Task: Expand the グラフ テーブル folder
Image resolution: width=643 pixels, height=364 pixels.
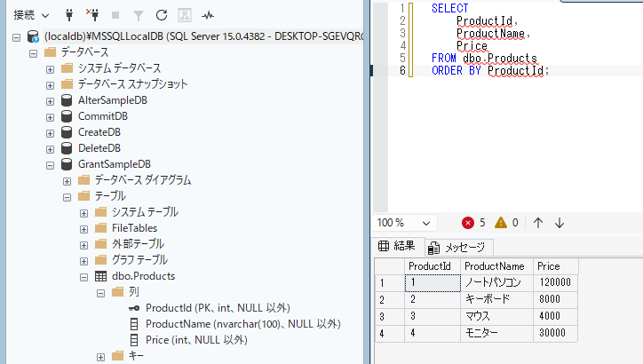Action: [x=84, y=262]
